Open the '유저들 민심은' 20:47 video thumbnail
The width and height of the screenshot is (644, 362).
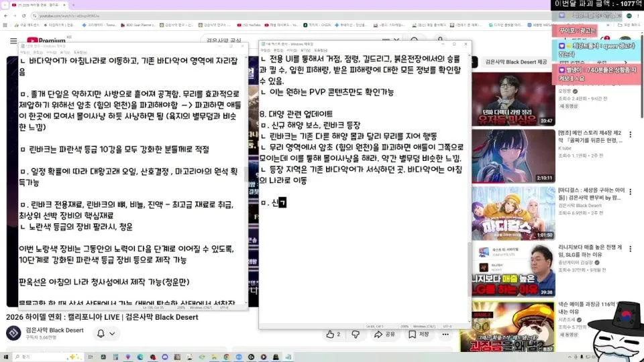coord(513,99)
